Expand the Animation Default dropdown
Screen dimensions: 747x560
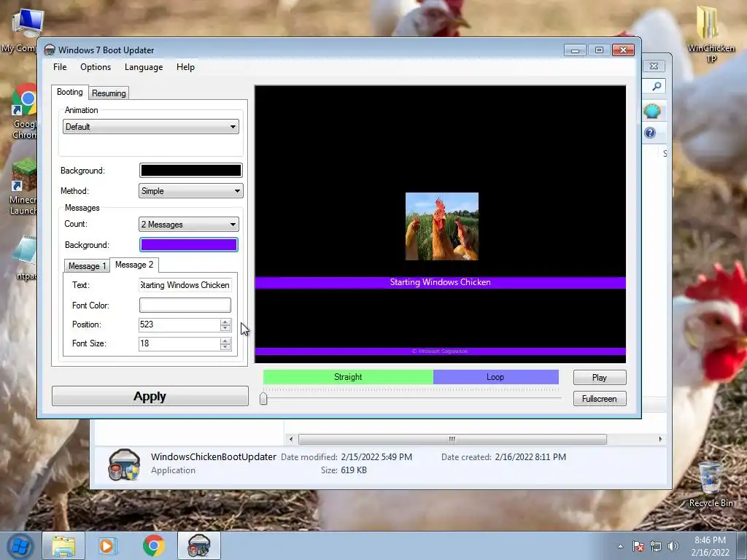(x=150, y=127)
